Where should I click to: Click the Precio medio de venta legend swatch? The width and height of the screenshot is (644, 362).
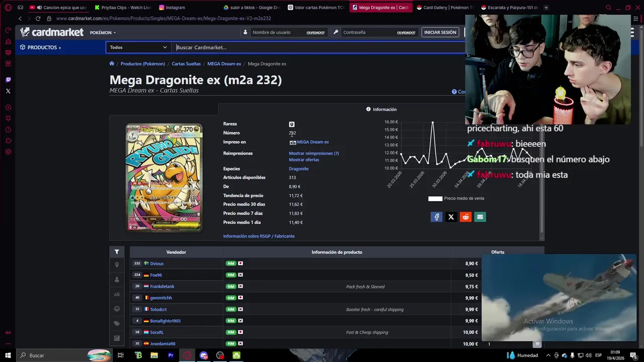435,199
